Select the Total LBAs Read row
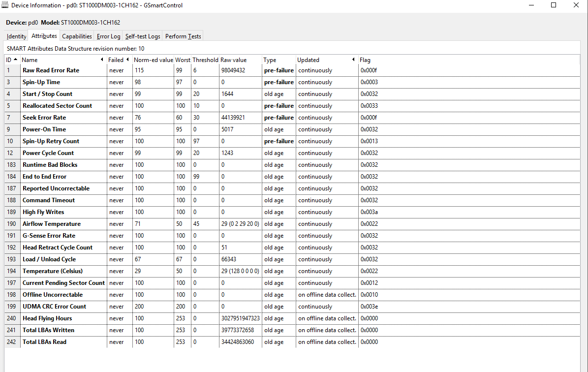This screenshot has height=372, width=588. click(292, 342)
